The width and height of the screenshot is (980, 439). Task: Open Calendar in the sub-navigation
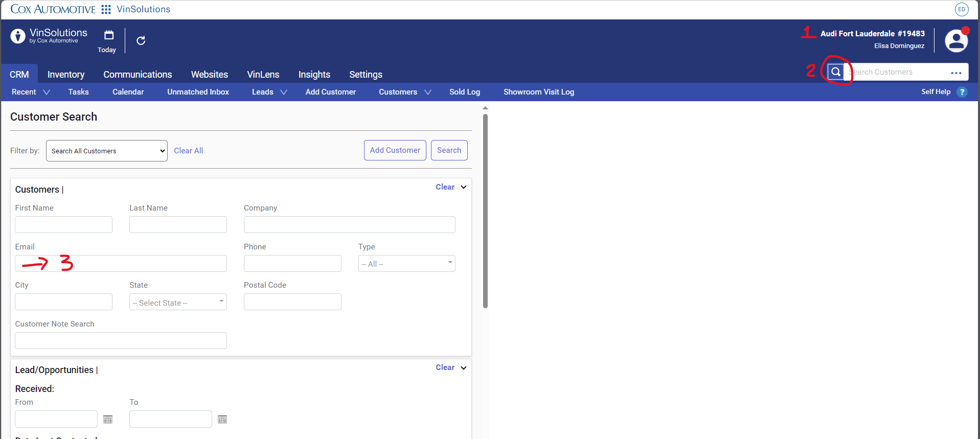point(128,92)
